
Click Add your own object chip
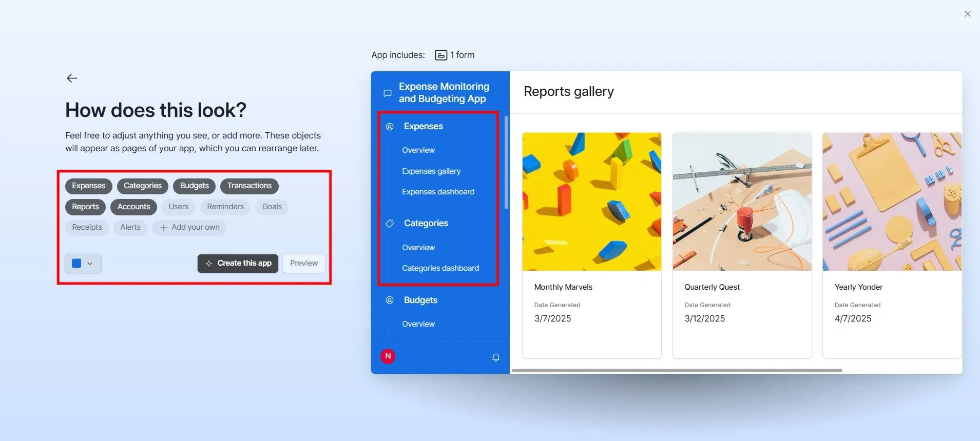pos(189,227)
